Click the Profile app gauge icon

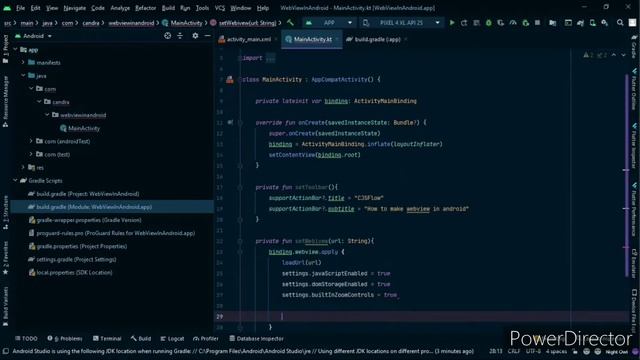coord(513,23)
